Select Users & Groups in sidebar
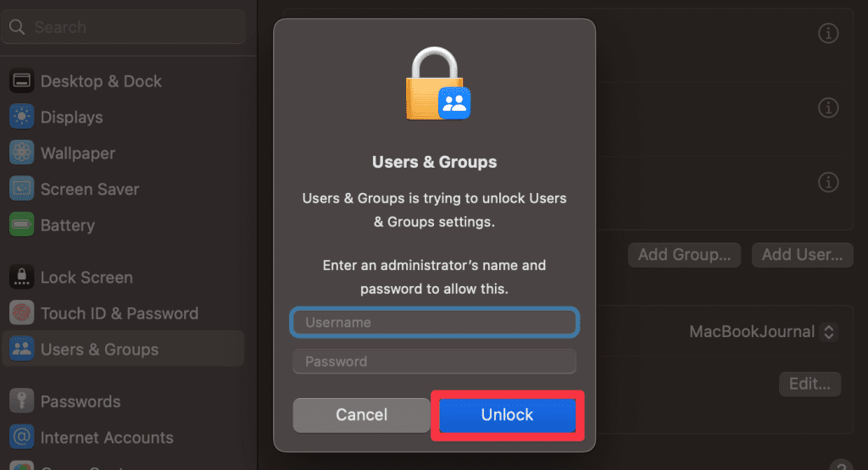 [99, 350]
